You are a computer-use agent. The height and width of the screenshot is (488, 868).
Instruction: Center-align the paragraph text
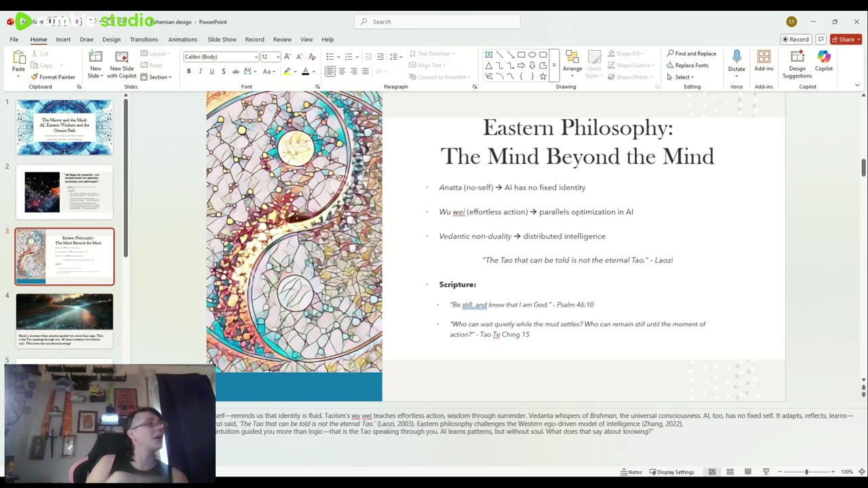tap(342, 71)
